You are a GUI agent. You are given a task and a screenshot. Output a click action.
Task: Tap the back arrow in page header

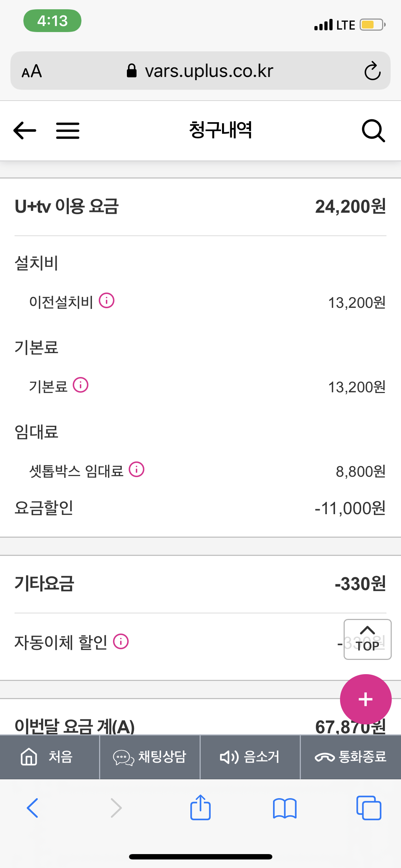pos(25,130)
